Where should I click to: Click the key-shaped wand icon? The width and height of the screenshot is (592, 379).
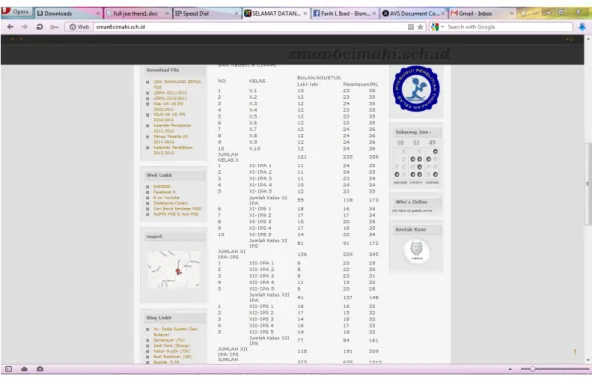point(54,27)
